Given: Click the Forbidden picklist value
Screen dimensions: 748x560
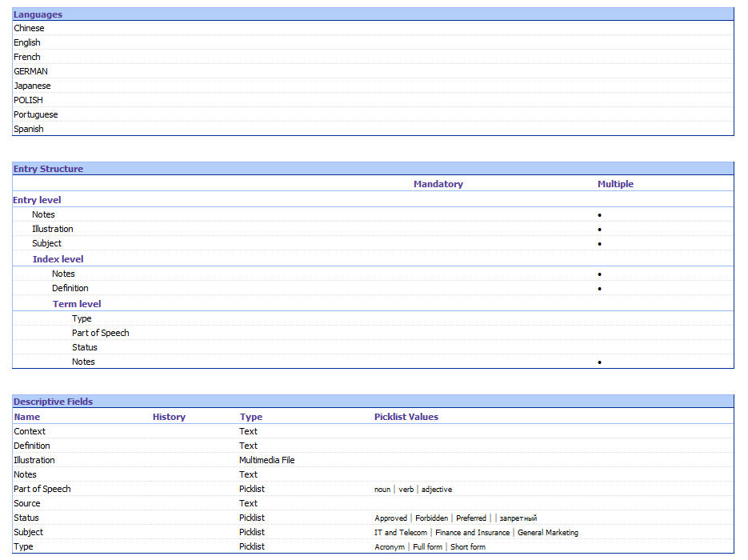Looking at the screenshot, I should point(432,518).
